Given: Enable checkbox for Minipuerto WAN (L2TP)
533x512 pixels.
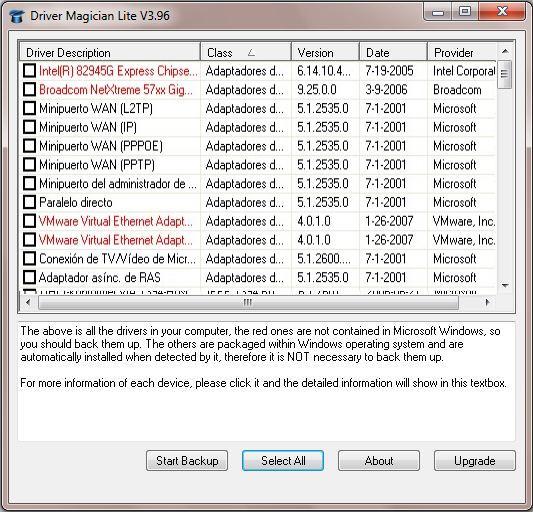Looking at the screenshot, I should [x=30, y=108].
